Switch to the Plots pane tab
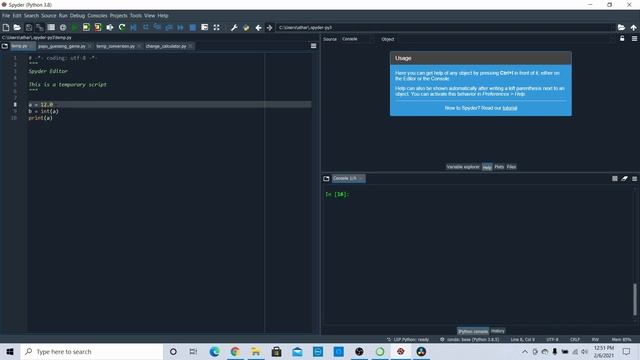 coord(499,167)
